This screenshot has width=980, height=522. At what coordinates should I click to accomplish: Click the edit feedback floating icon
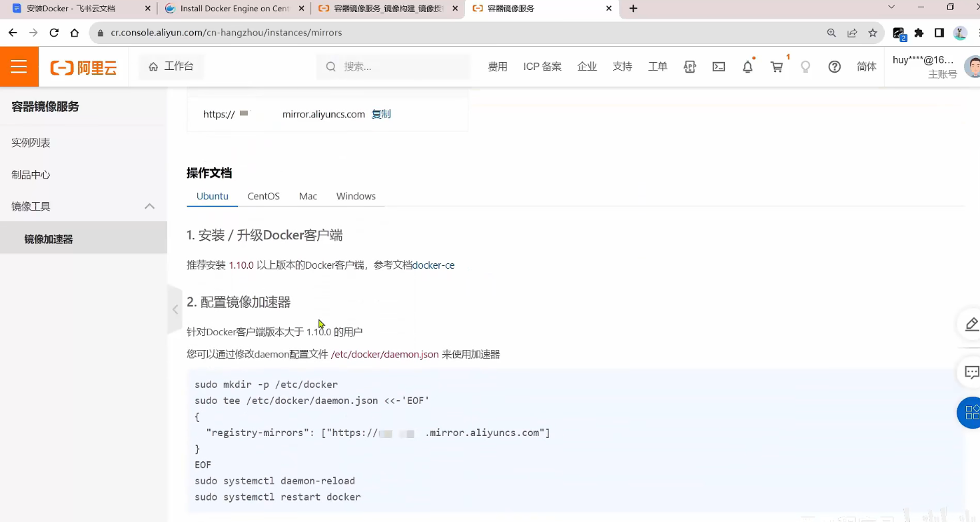tap(971, 325)
